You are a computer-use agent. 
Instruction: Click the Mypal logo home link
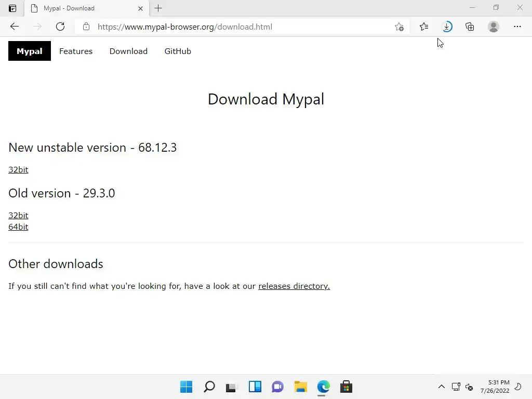[30, 51]
